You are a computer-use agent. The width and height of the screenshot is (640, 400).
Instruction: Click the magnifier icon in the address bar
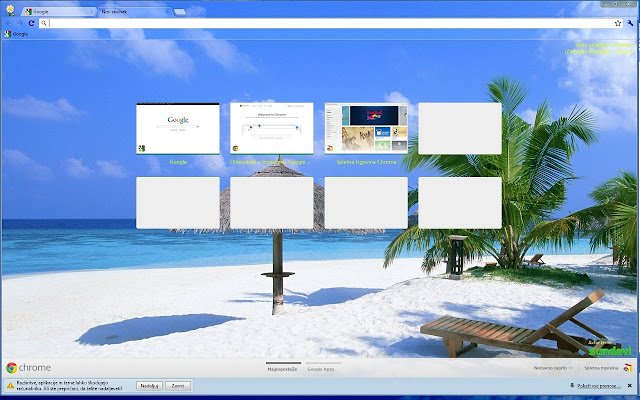(44, 23)
